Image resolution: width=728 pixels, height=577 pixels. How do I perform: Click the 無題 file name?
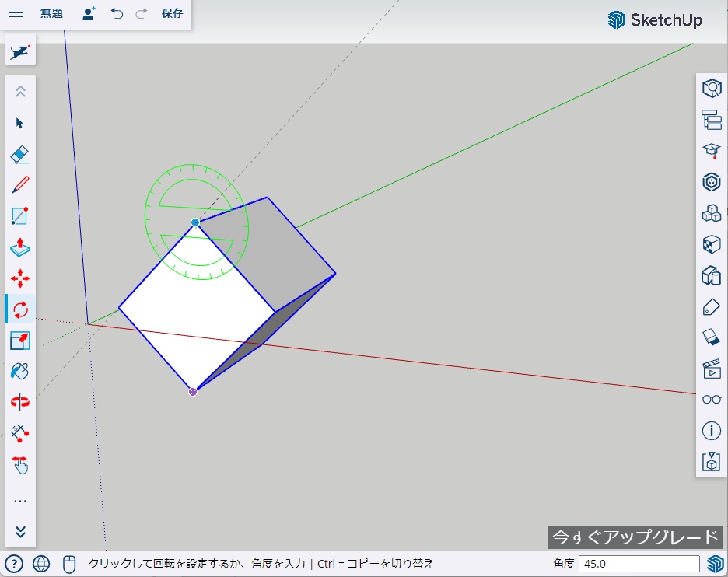pos(51,14)
